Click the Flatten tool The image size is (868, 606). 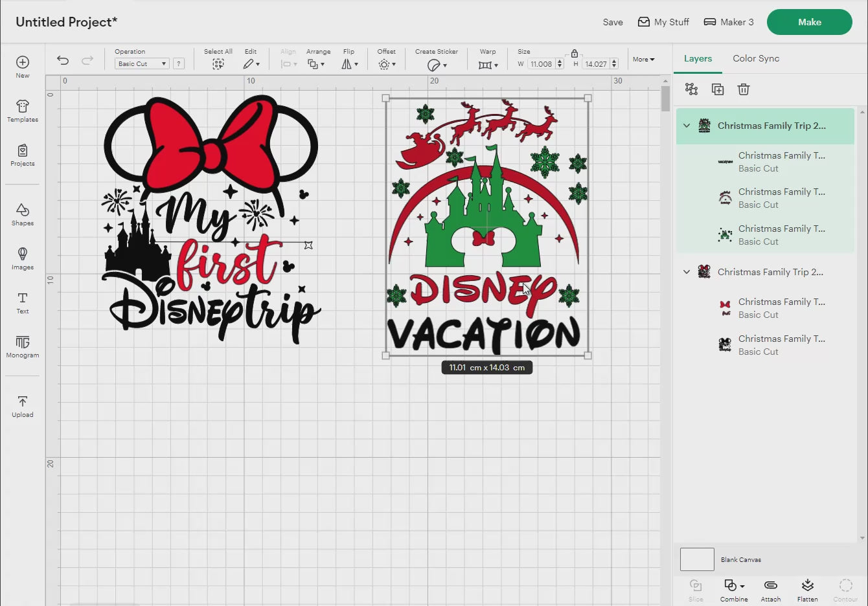tap(807, 590)
